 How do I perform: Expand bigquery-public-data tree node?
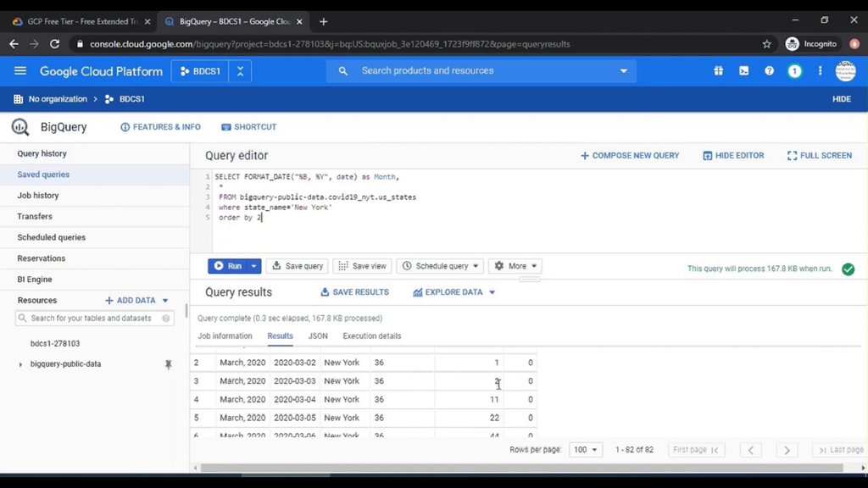pos(20,364)
